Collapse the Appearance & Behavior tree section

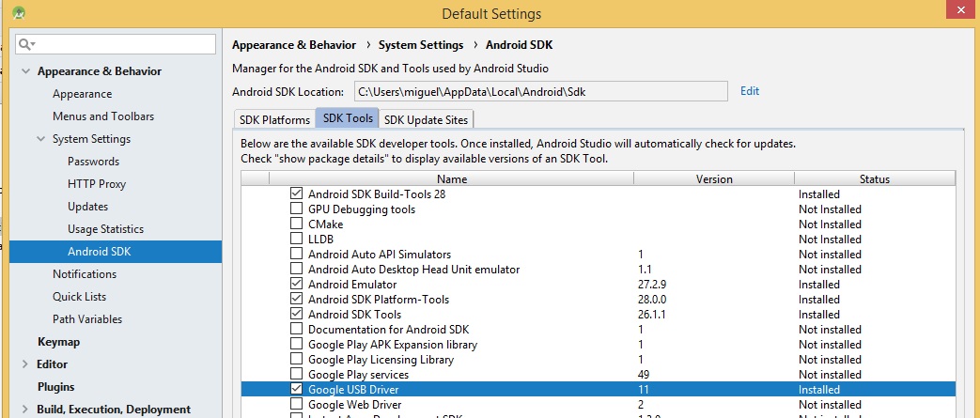click(25, 71)
